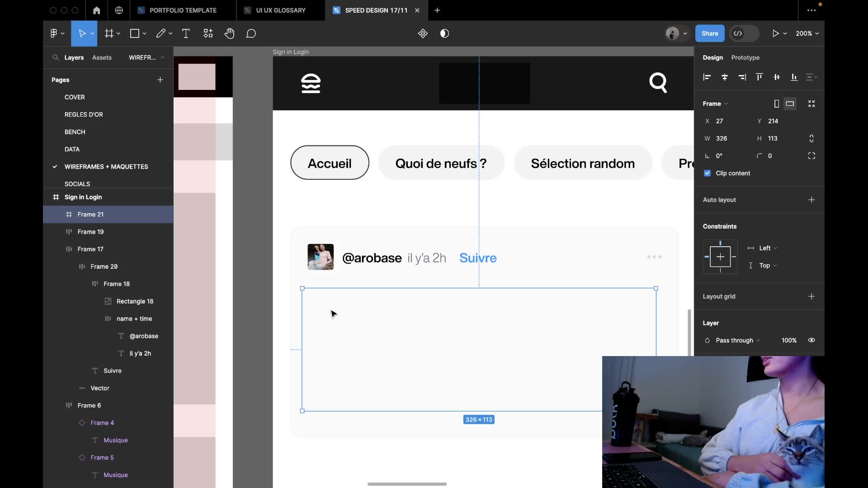
Task: Open the BENCH page
Action: point(75,132)
